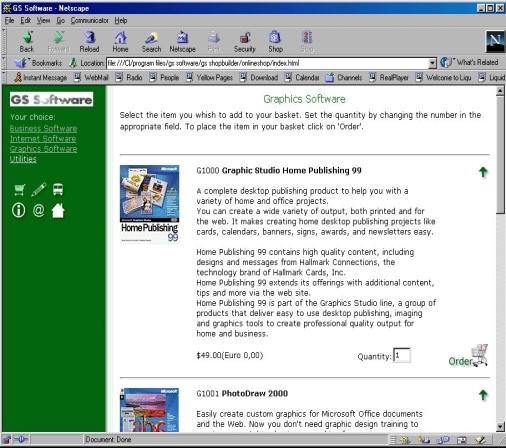Click the Reload toolbar button
The height and width of the screenshot is (448, 506).
[89, 42]
